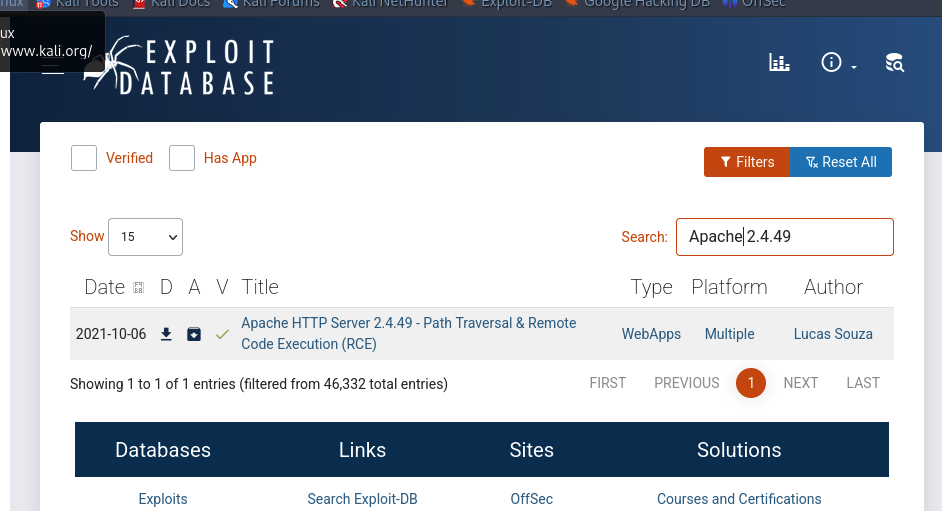This screenshot has height=511, width=942.
Task: Enable the Verified checkbox
Action: tap(84, 158)
